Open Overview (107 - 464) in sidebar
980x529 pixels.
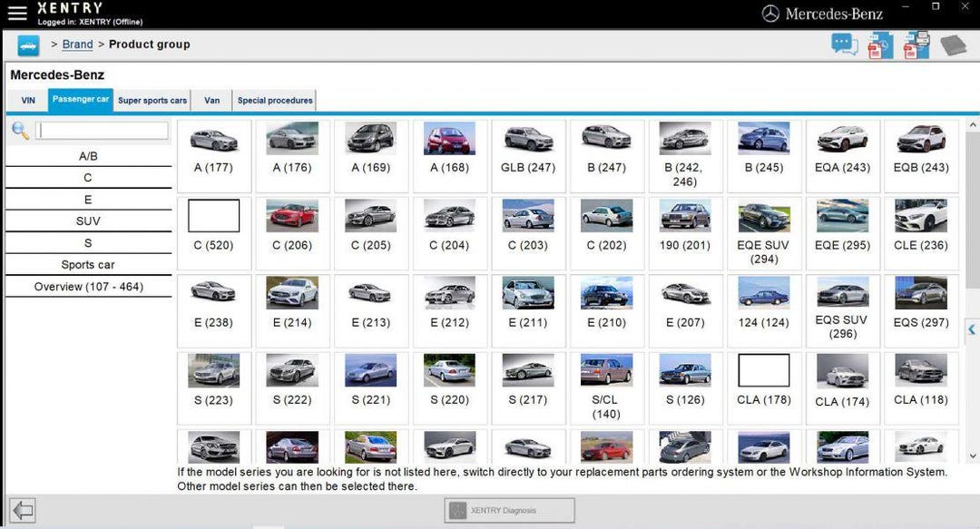(87, 286)
